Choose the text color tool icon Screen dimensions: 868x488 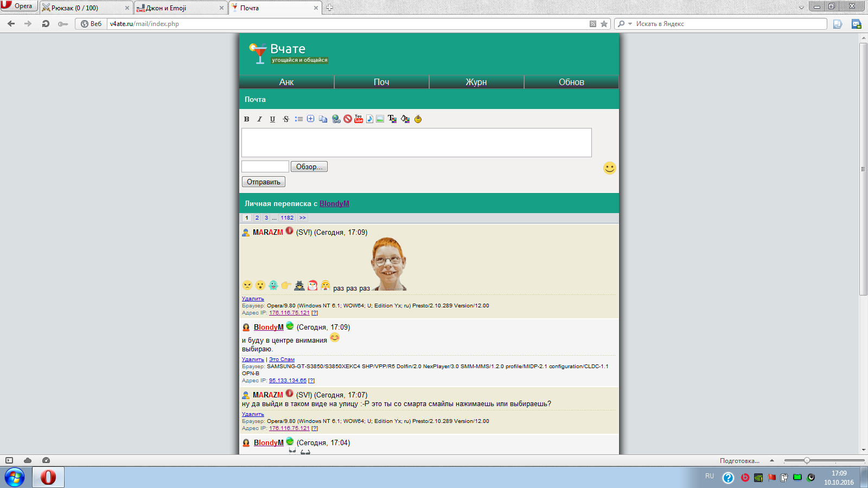(x=392, y=119)
